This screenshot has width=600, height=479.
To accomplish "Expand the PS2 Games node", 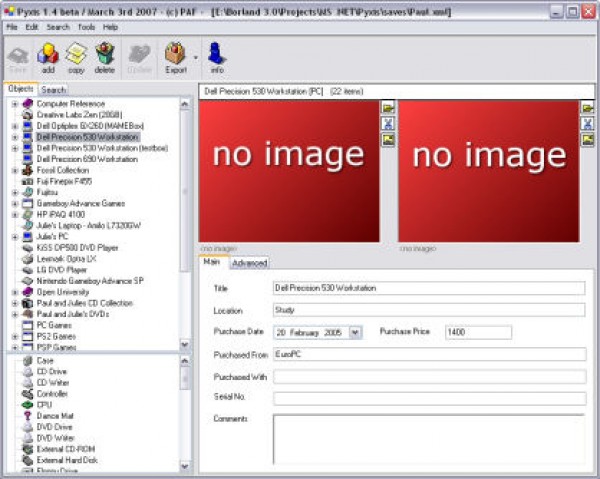I will click(15, 337).
